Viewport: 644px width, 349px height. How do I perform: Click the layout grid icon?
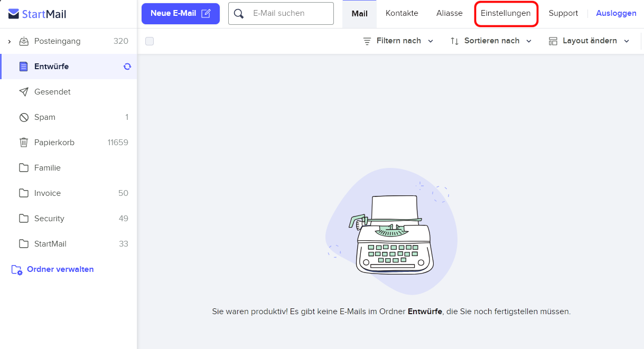[553, 41]
